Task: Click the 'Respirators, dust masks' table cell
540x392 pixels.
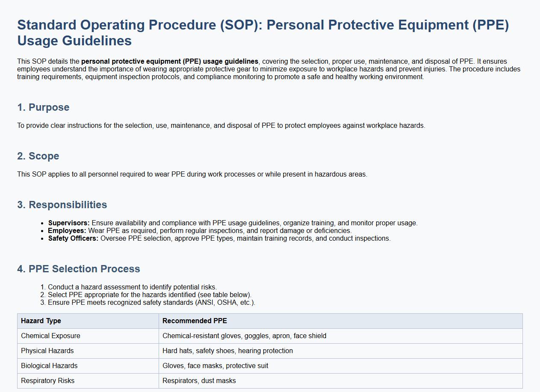Action: click(199, 381)
